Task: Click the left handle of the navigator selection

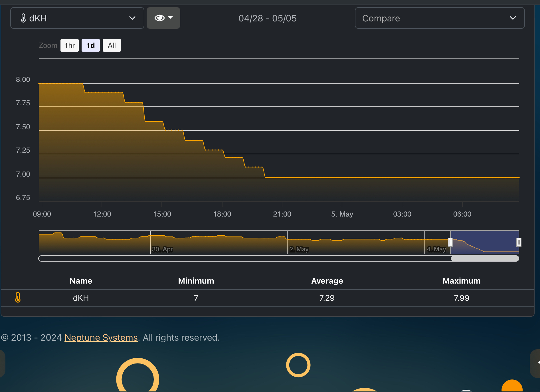Action: [450, 242]
